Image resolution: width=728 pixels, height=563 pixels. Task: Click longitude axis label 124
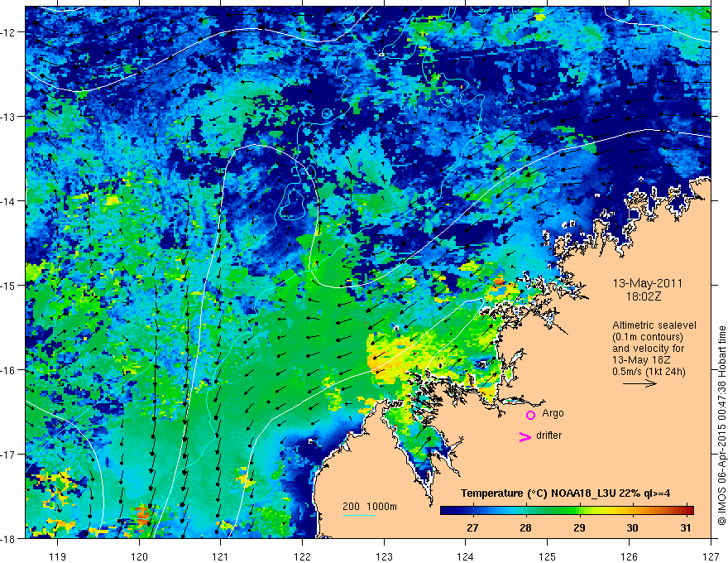(x=466, y=556)
